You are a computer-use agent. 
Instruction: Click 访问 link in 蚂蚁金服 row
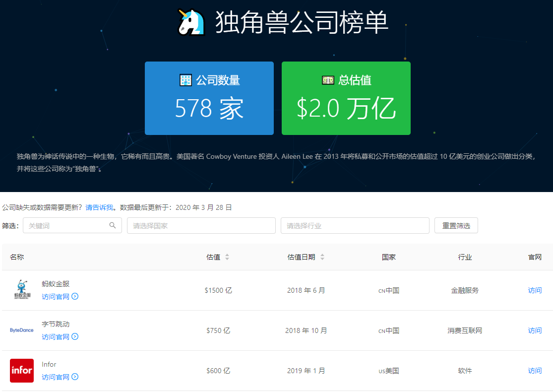(x=535, y=290)
